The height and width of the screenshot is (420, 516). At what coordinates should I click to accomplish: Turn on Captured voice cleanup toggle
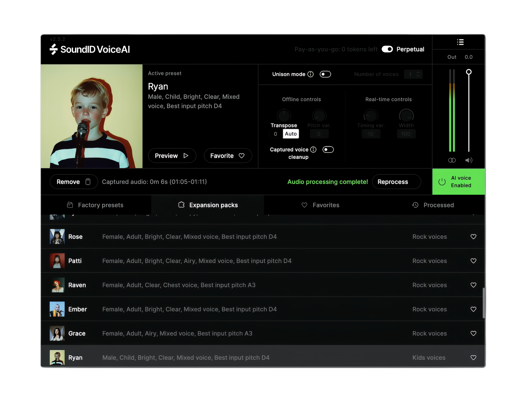328,149
